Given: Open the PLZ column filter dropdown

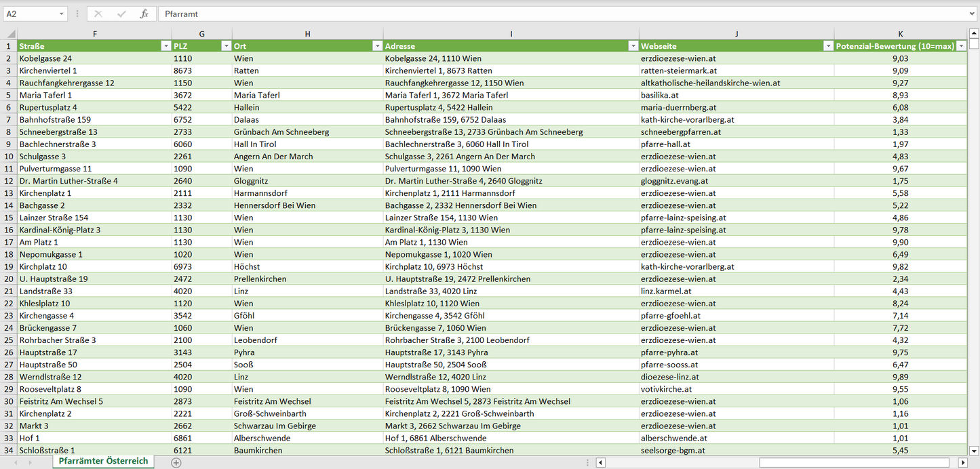Looking at the screenshot, I should 226,46.
